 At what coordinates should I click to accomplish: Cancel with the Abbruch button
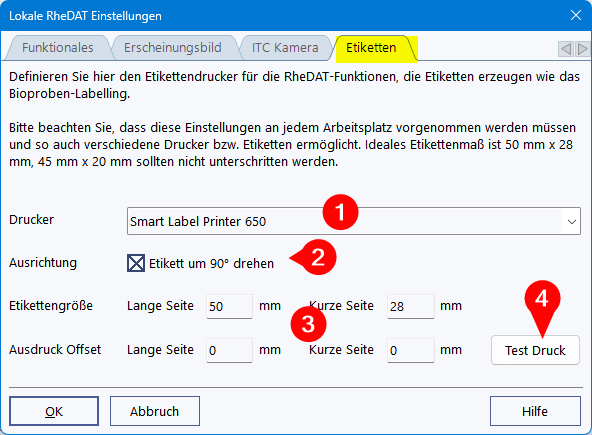155,411
